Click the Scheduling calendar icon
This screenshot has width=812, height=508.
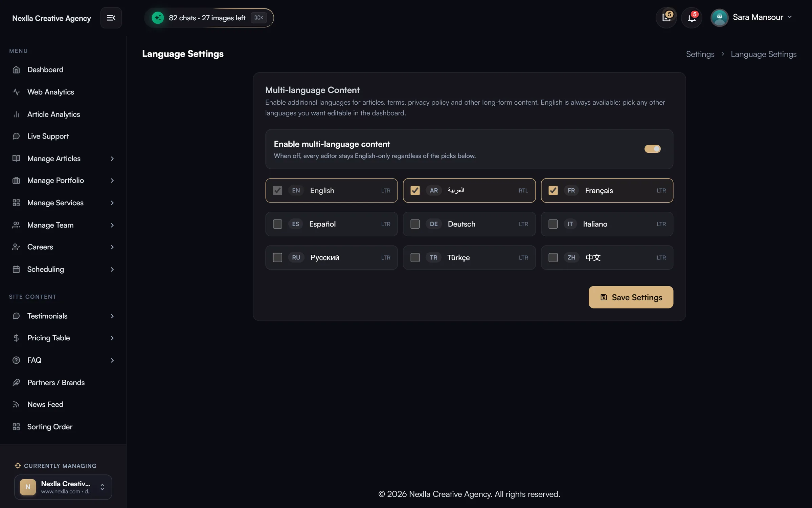pos(16,269)
